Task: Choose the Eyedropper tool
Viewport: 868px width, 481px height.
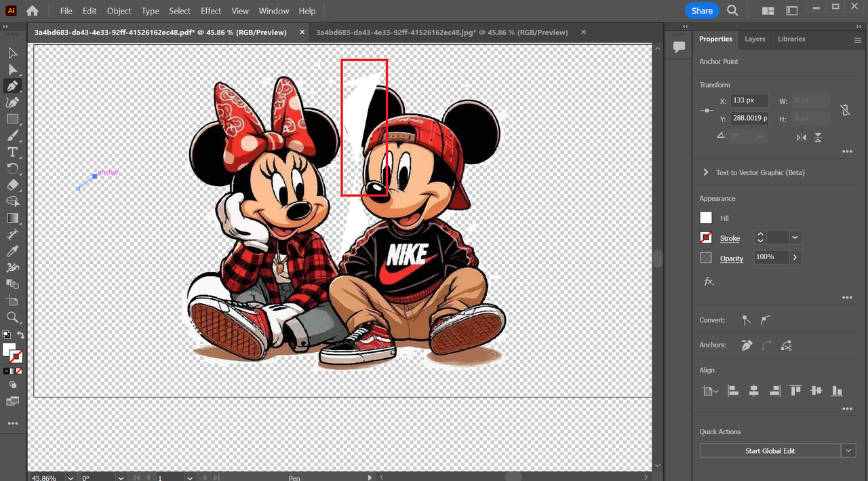Action: [x=12, y=252]
